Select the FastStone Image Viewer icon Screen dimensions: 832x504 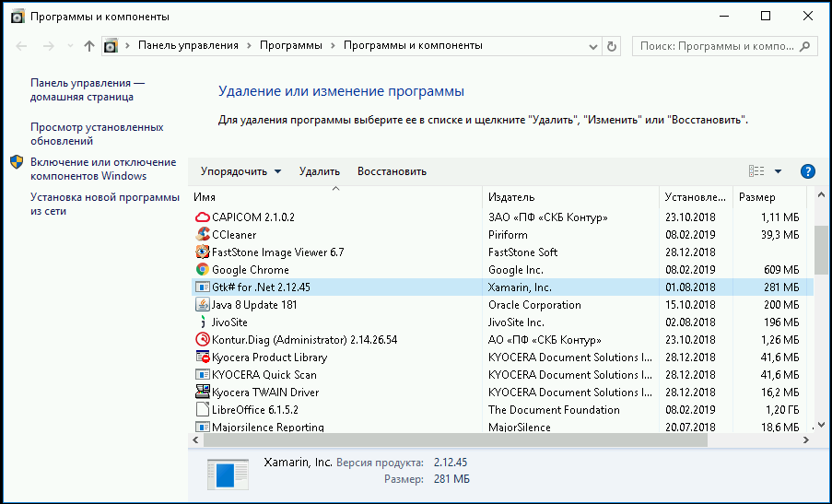point(202,252)
